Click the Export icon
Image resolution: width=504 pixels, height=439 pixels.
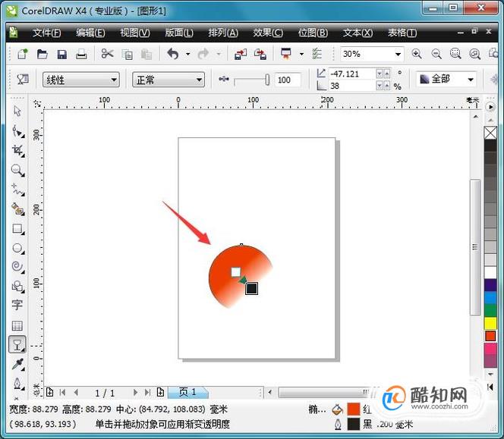[260, 54]
